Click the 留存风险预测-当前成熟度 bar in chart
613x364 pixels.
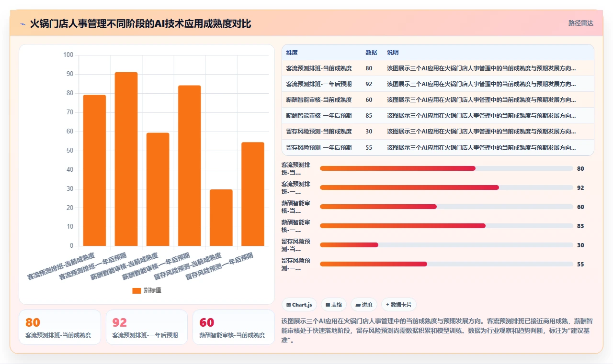point(221,218)
